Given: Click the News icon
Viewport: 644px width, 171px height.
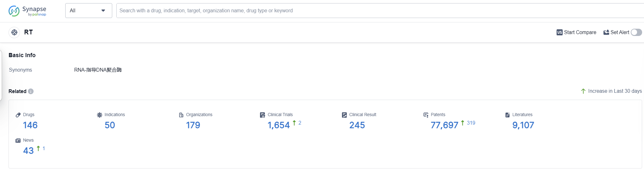Looking at the screenshot, I should click(x=18, y=140).
